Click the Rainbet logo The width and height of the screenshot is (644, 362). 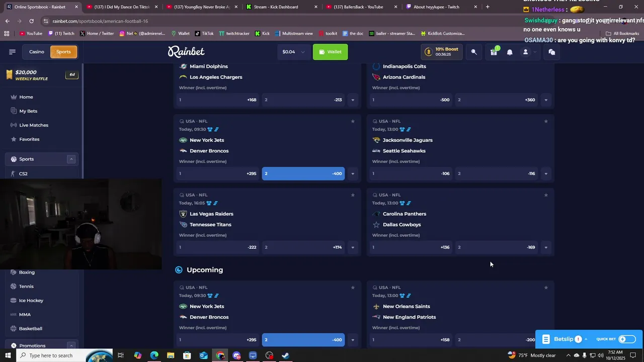click(186, 52)
